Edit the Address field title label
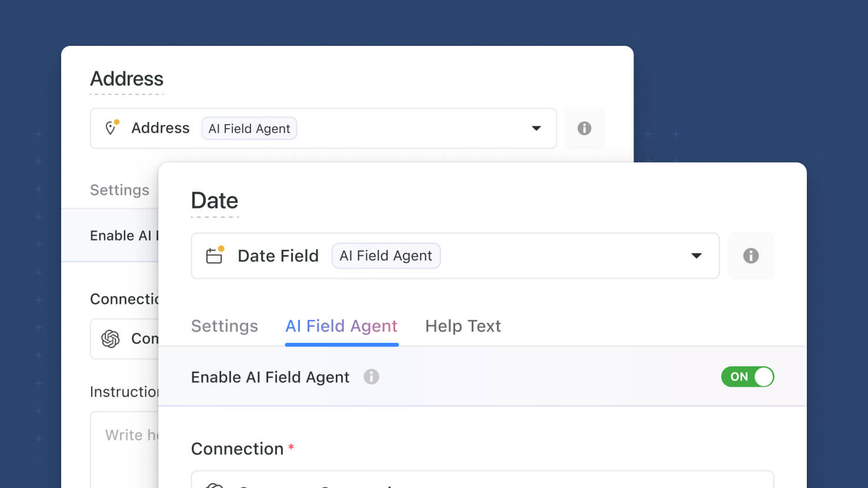868x488 pixels. pyautogui.click(x=126, y=79)
